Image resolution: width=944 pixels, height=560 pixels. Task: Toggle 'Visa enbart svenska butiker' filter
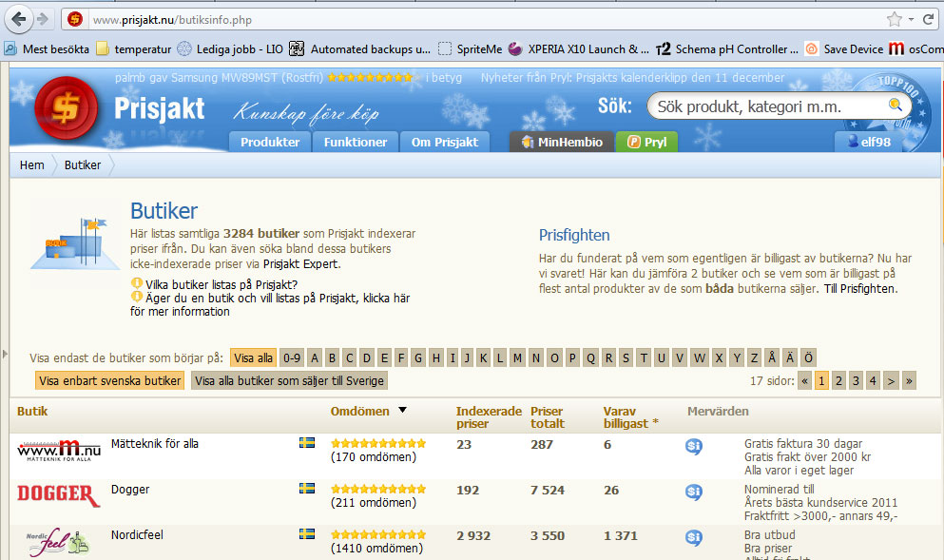point(109,380)
